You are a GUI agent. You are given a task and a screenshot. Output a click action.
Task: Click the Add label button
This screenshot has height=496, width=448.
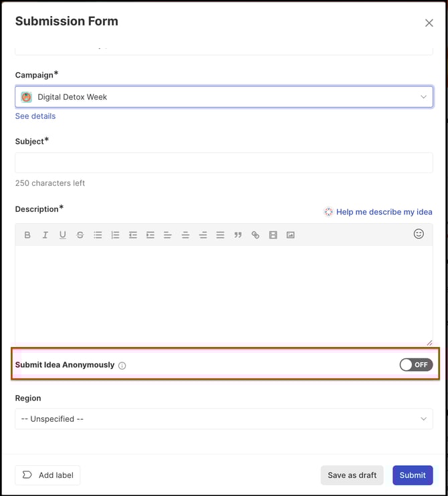point(48,475)
